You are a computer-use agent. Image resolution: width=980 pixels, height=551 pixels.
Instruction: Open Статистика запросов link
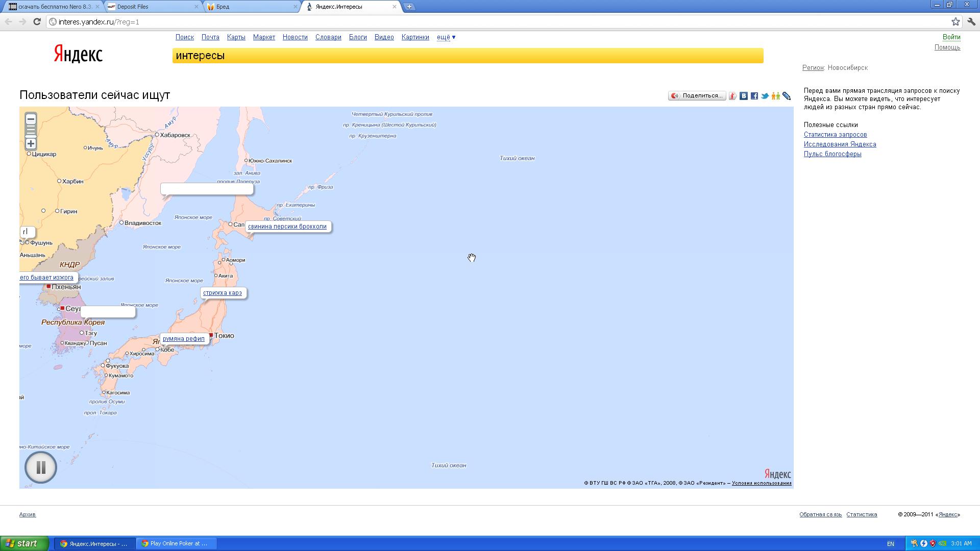tap(836, 135)
